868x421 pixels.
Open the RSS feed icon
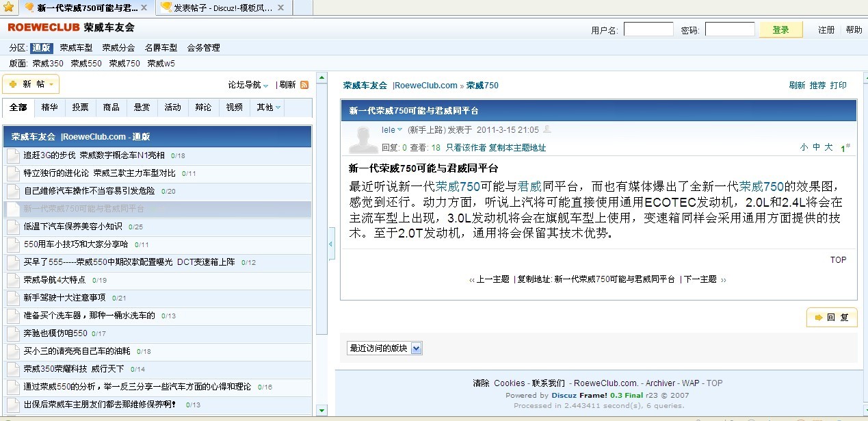pyautogui.click(x=304, y=85)
